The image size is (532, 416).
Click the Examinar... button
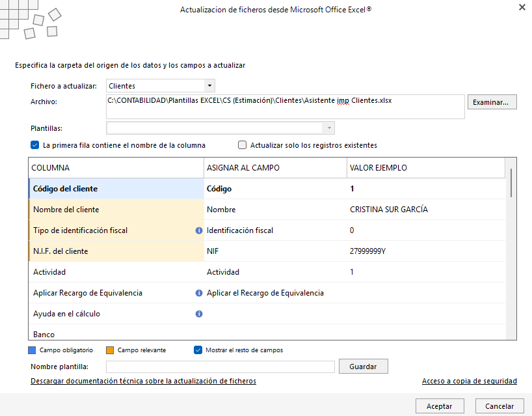pyautogui.click(x=492, y=102)
